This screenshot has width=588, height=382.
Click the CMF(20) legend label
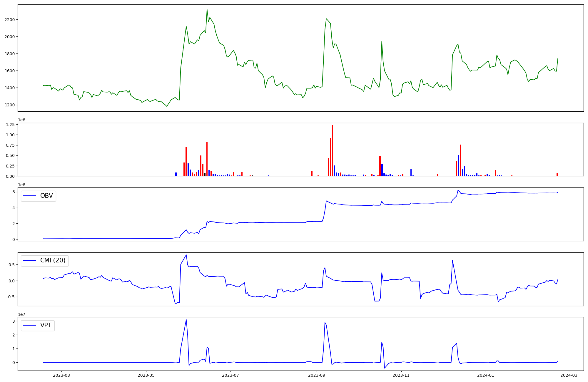pos(53,261)
